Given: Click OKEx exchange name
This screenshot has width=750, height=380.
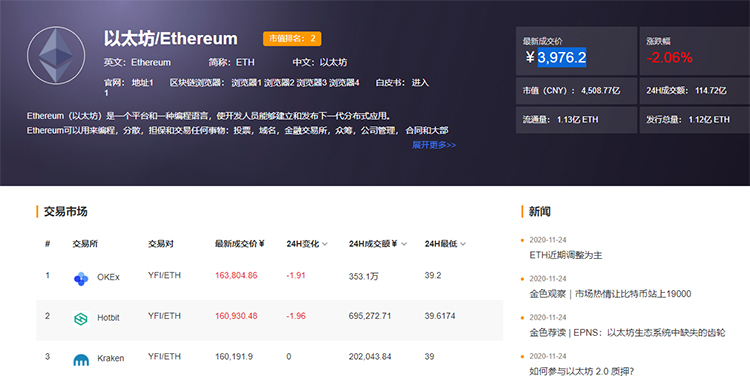Looking at the screenshot, I should 108,277.
